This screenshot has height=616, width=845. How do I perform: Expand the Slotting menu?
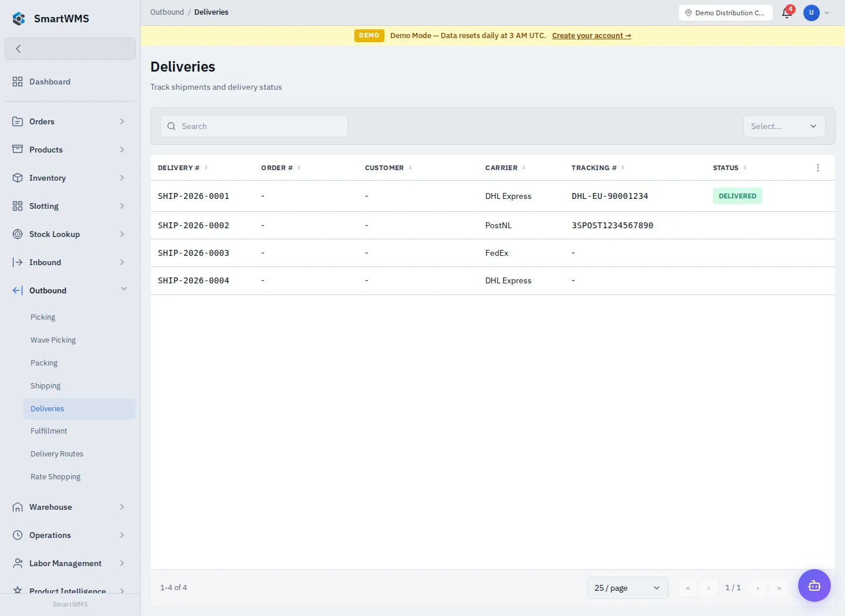tap(70, 206)
